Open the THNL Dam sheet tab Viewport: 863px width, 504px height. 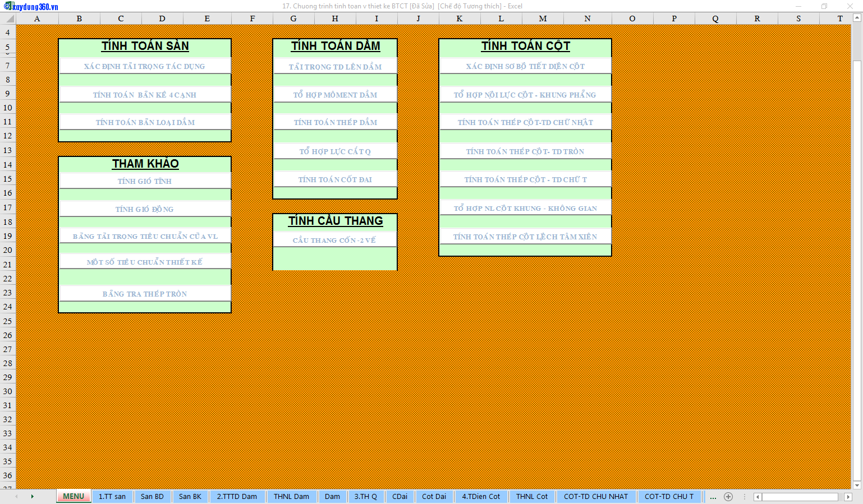291,497
